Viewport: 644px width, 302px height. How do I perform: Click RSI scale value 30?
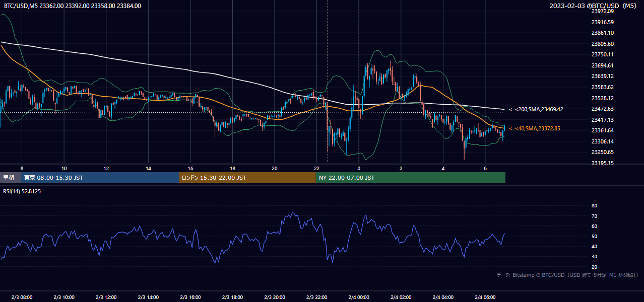594,256
